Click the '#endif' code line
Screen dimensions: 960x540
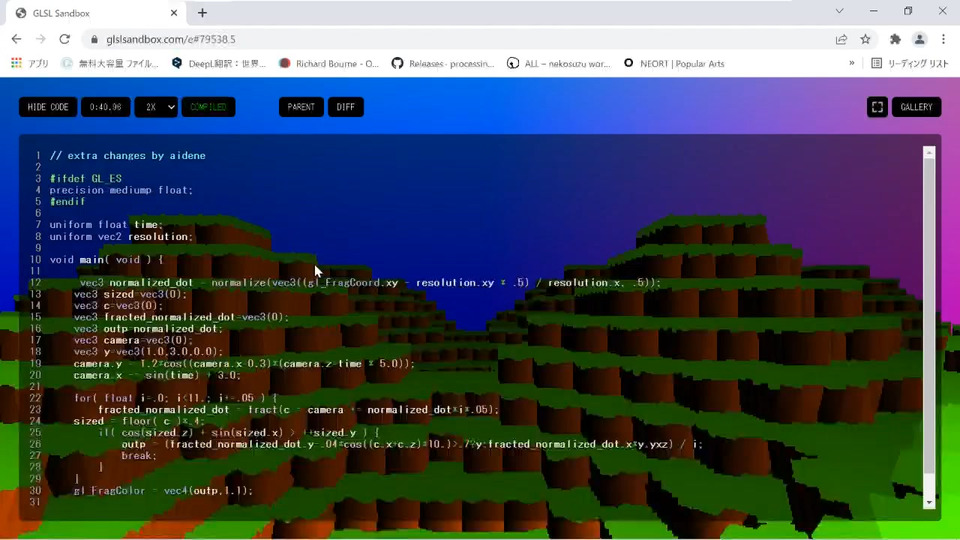pyautogui.click(x=67, y=201)
